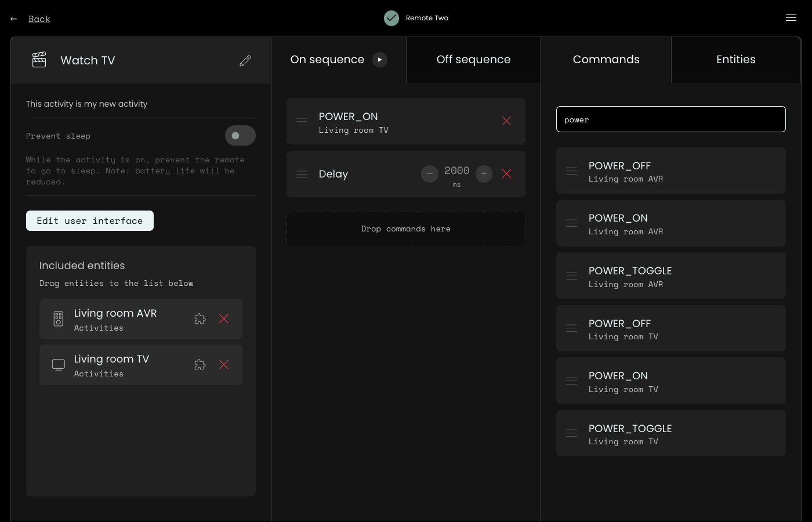Grab handle of POWER_OFF Living room AVR
Screen dimensions: 812x522
click(572, 171)
